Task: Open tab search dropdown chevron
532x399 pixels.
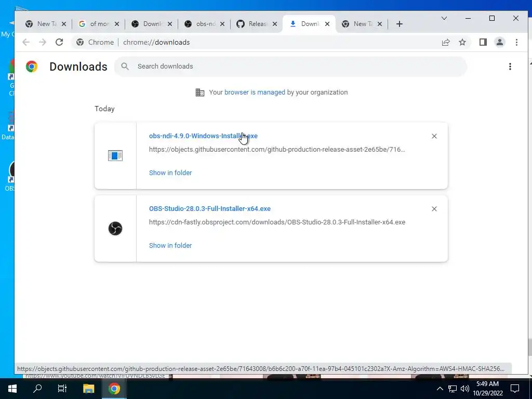Action: (444, 18)
